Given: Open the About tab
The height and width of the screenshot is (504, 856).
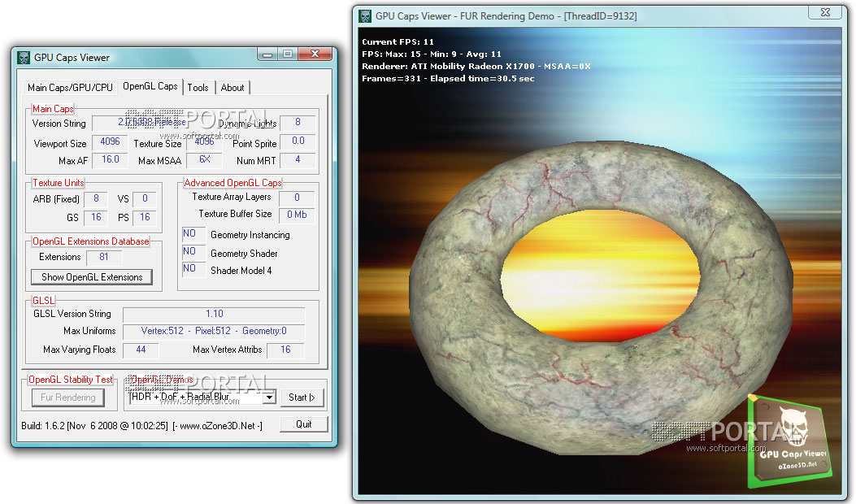Looking at the screenshot, I should pos(232,87).
